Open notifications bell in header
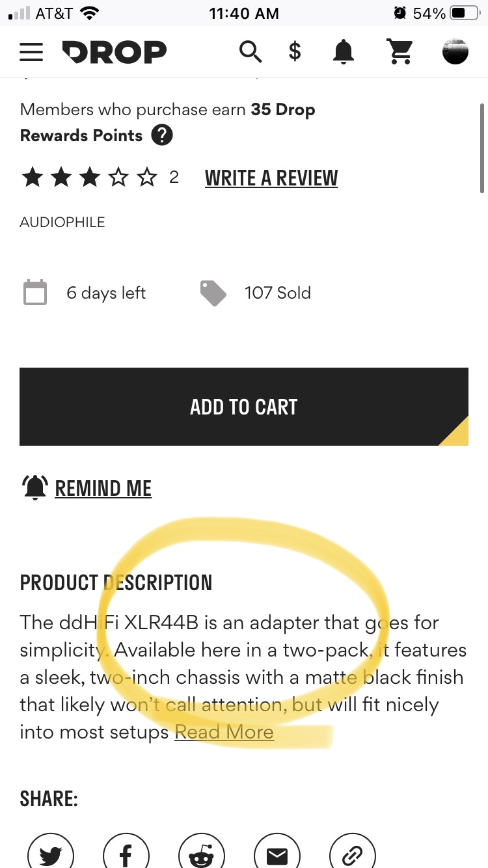This screenshot has height=868, width=488. pyautogui.click(x=344, y=52)
